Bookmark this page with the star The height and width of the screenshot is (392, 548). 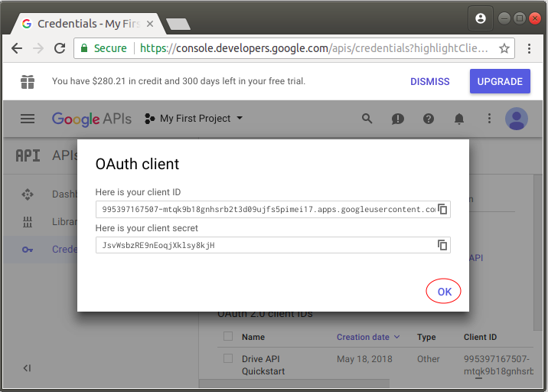tap(504, 48)
